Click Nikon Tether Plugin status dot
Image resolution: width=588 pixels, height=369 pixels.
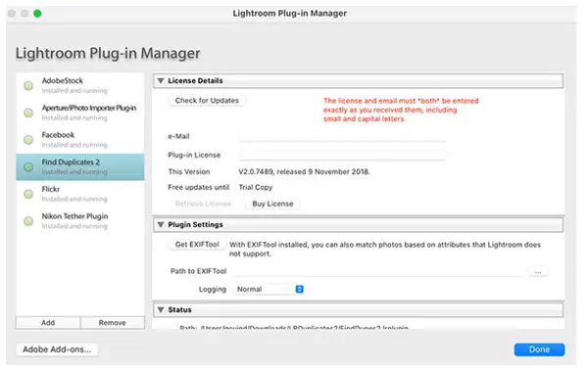(28, 221)
